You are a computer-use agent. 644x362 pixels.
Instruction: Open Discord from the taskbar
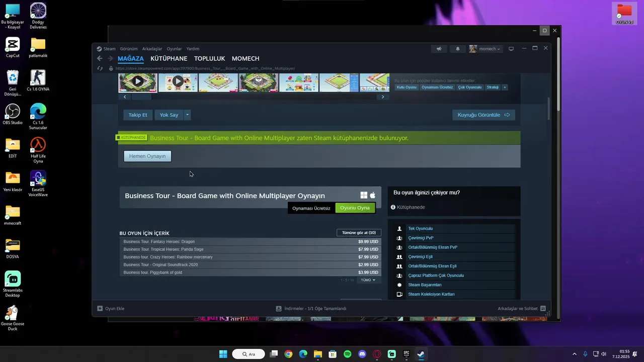(x=362, y=354)
